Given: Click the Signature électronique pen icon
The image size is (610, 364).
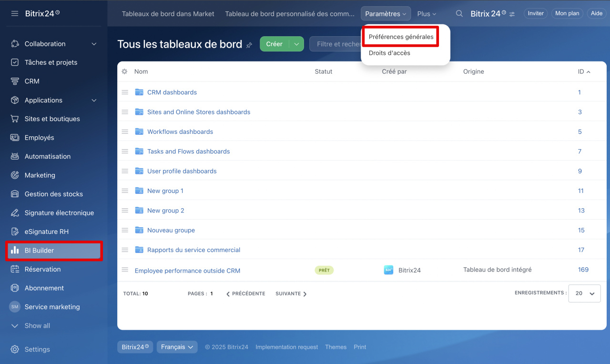Looking at the screenshot, I should [x=15, y=213].
